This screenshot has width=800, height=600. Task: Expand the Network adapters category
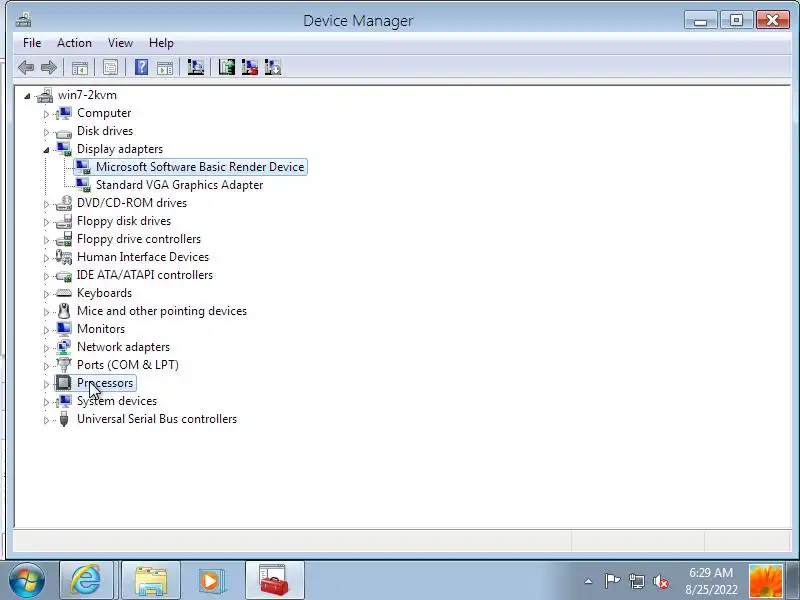46,347
